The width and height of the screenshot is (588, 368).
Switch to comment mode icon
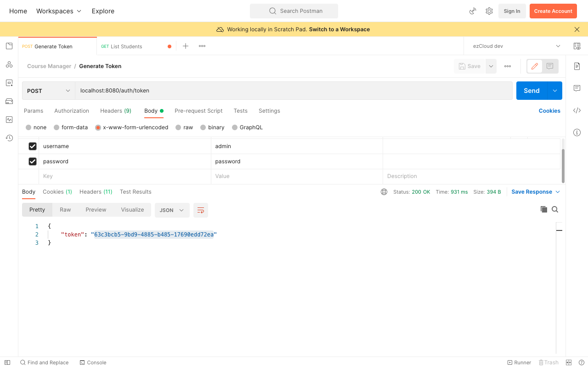click(550, 66)
